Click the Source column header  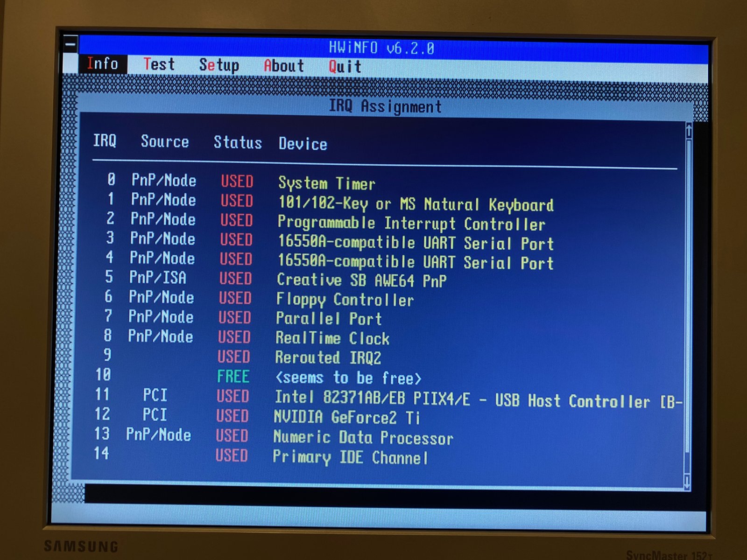coord(165,141)
